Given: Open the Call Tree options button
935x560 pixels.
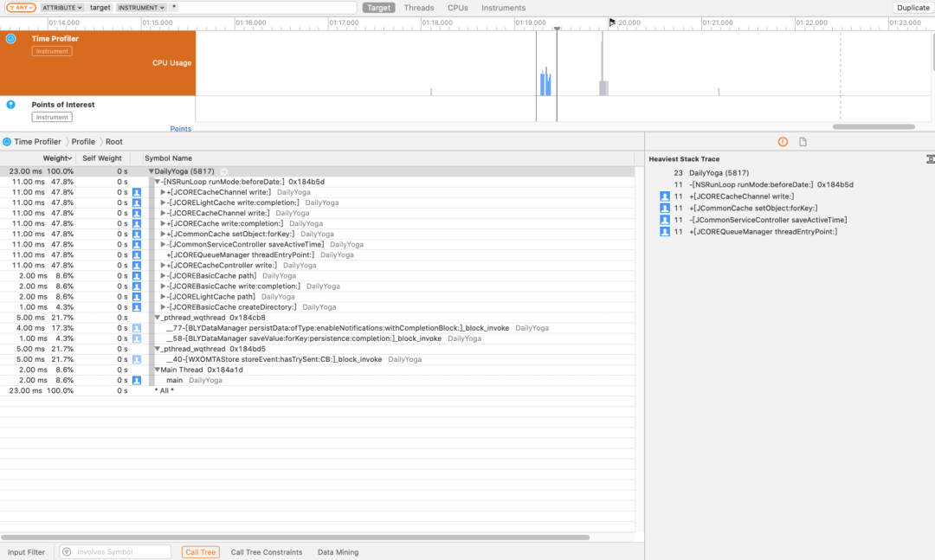Looking at the screenshot, I should click(x=200, y=552).
